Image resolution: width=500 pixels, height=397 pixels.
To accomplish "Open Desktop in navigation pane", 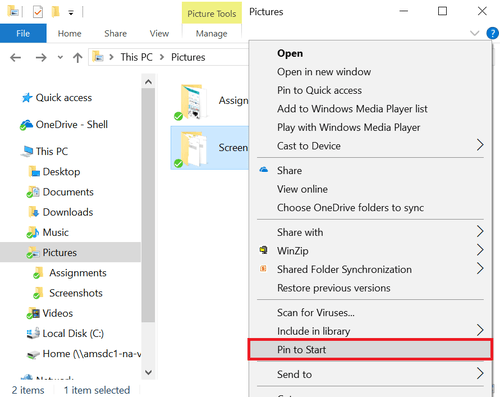I will pyautogui.click(x=61, y=172).
